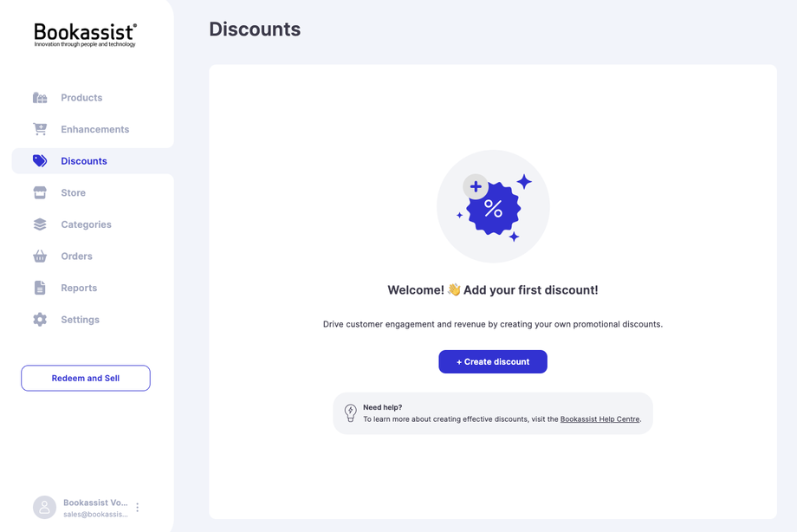Click the Store shopfront icon
This screenshot has width=797, height=532.
40,192
